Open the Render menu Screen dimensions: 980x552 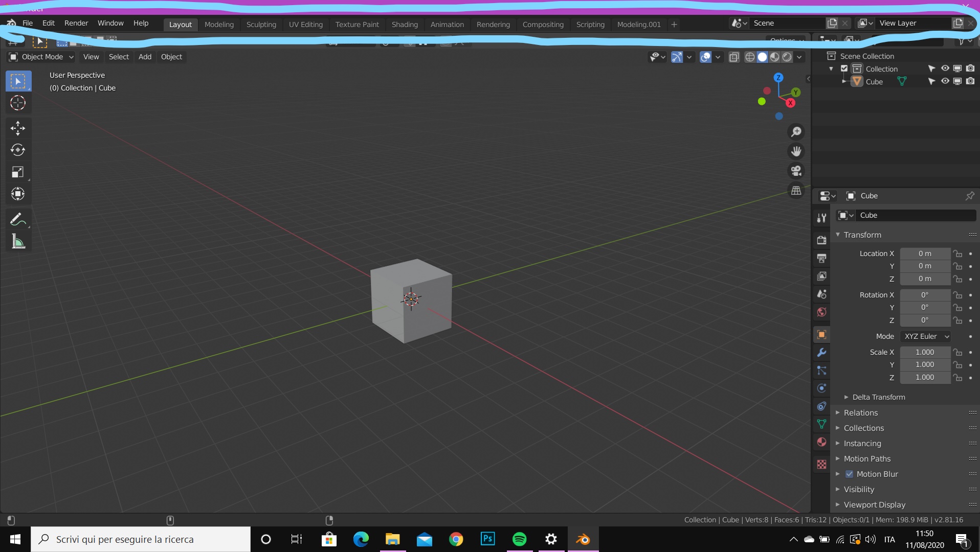[76, 24]
